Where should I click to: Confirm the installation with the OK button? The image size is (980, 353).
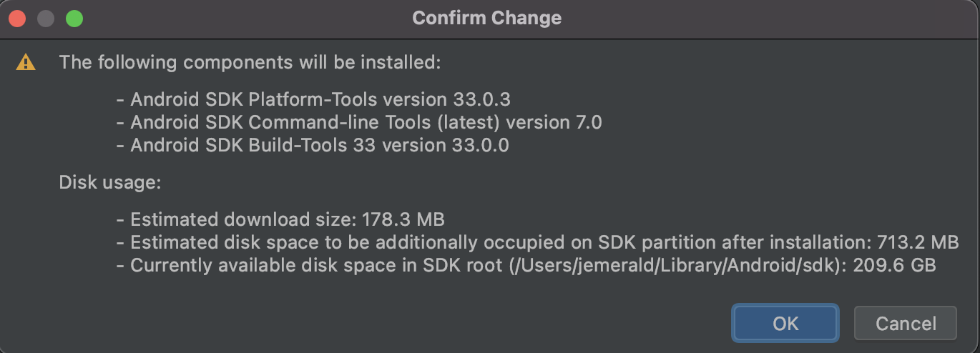pos(785,324)
